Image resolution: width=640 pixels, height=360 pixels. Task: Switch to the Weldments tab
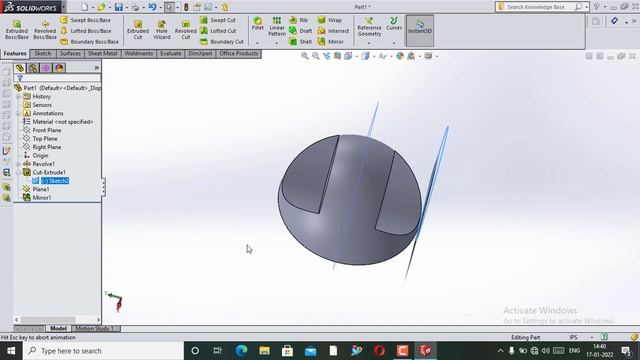point(139,53)
